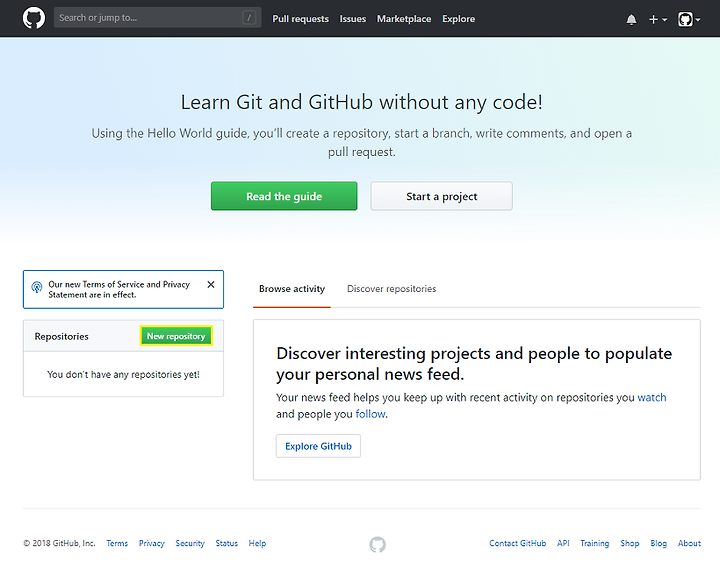This screenshot has height=562, width=720.
Task: Open the user avatar profile menu
Action: click(689, 19)
